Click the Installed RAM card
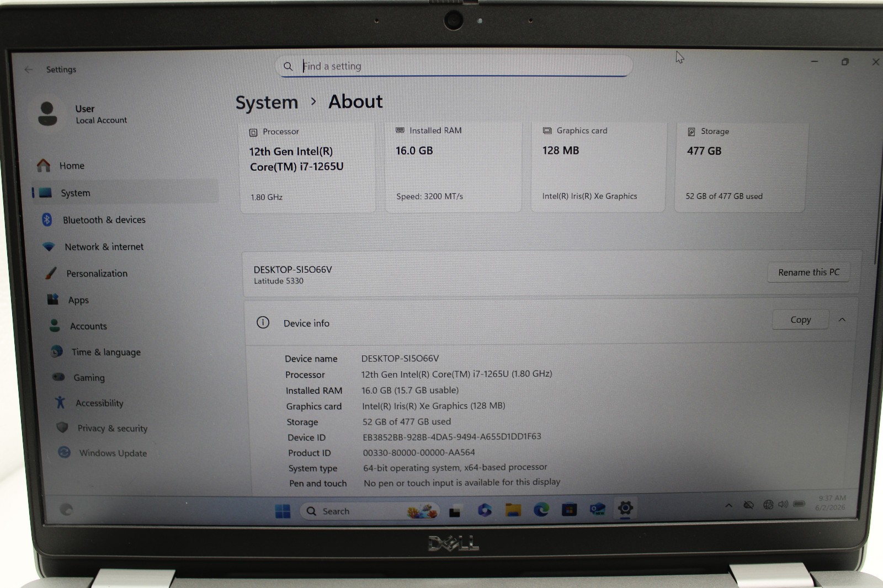The width and height of the screenshot is (883, 588). pyautogui.click(x=453, y=167)
